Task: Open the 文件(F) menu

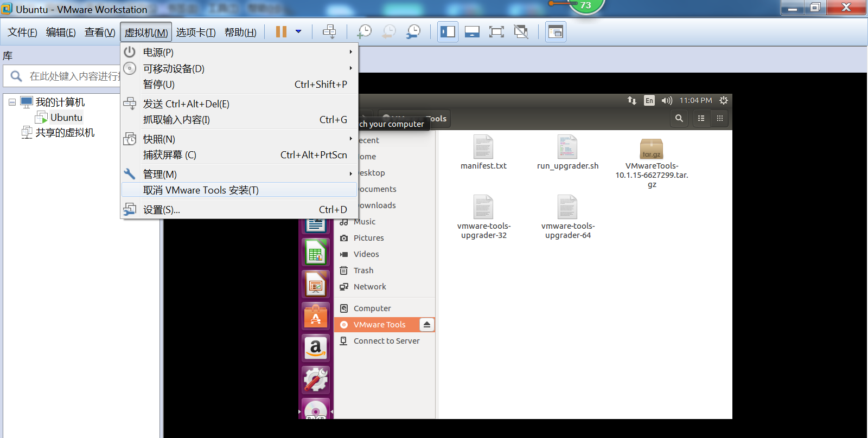Action: 22,33
